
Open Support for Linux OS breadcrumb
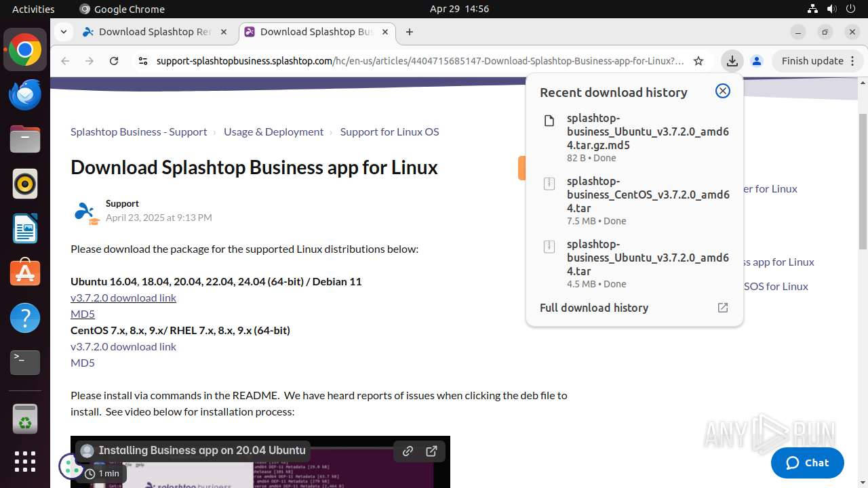[389, 132]
